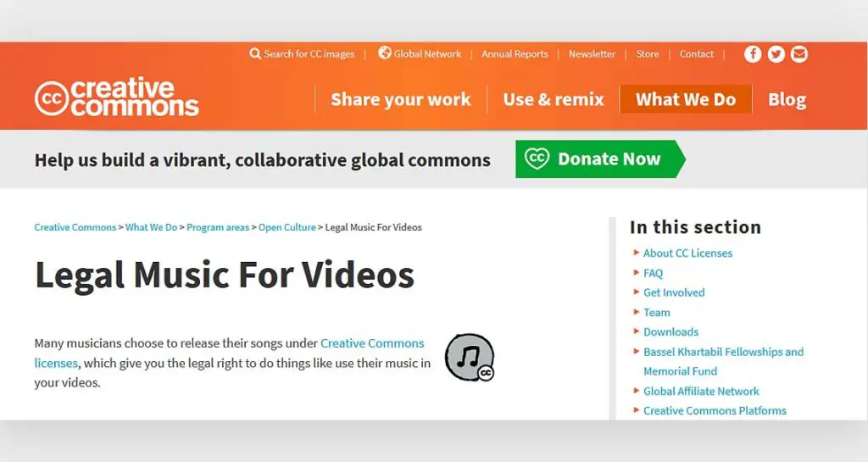Click the email envelope icon in header

798,54
